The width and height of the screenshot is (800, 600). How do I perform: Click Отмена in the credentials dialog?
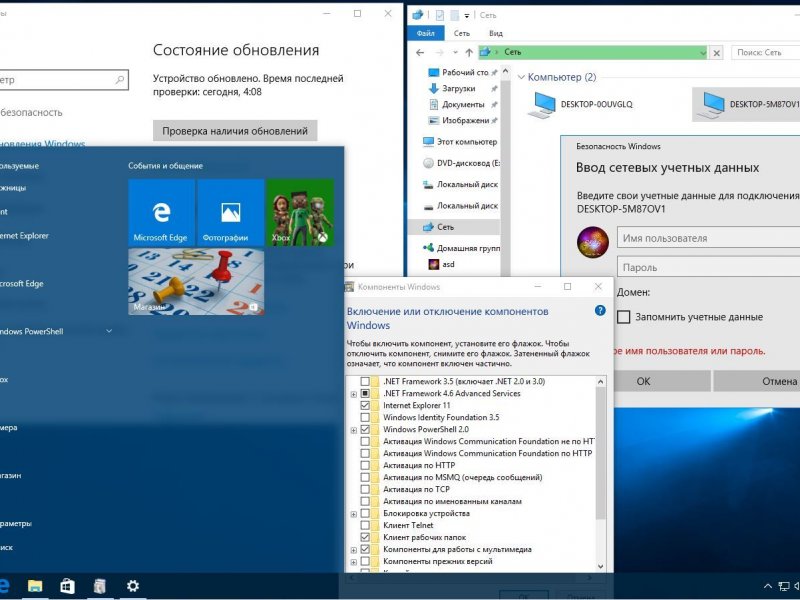tap(757, 381)
